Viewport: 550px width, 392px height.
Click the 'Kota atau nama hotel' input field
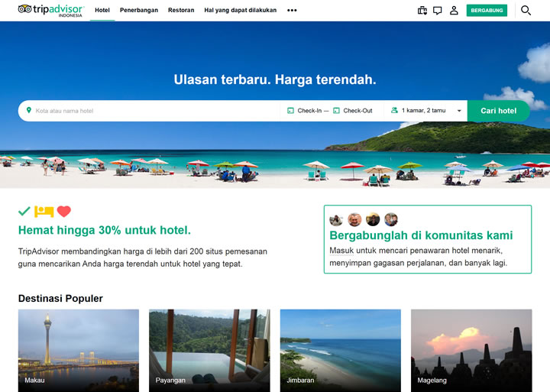click(153, 111)
